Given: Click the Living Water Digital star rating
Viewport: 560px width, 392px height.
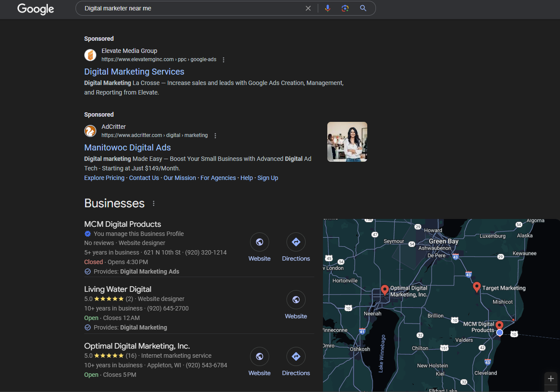Looking at the screenshot, I should click(109, 299).
